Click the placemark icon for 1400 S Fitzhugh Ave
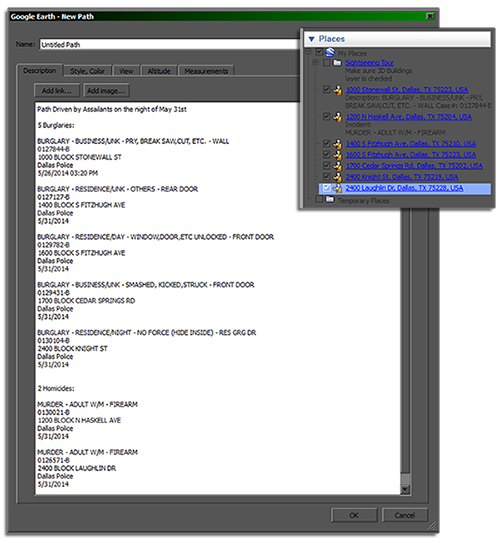 (x=337, y=144)
